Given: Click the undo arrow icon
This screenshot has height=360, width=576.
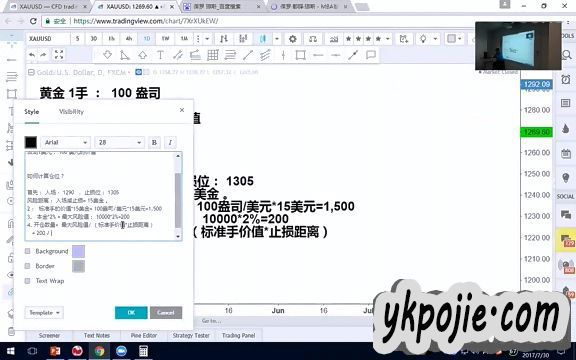Looking at the screenshot, I should (32, 55).
